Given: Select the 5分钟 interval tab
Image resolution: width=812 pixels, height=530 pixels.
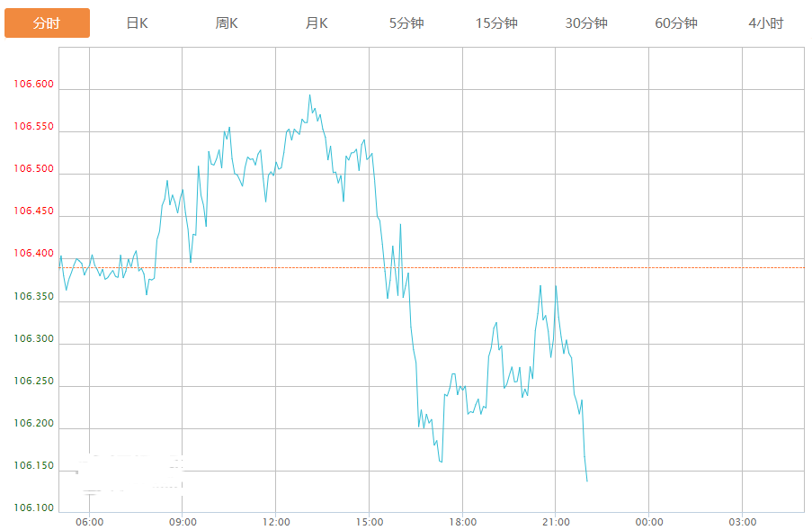Looking at the screenshot, I should pos(406,23).
